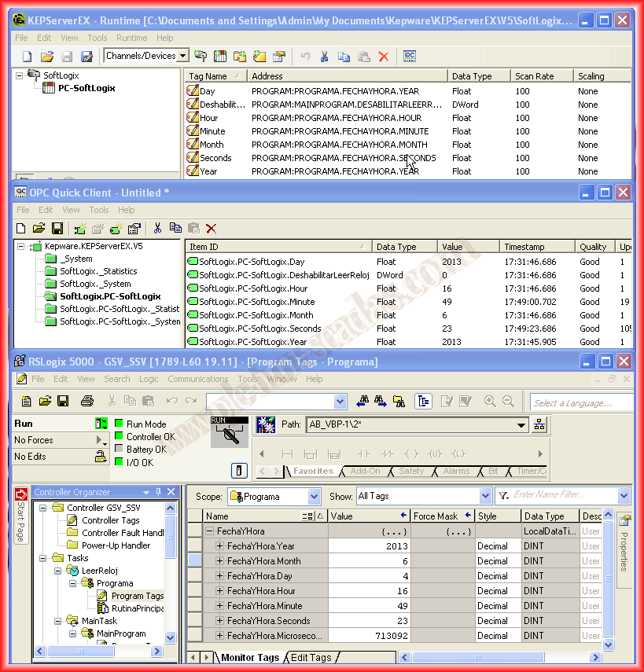Select the PC-SoftLogix device in KEPServerEX tree
This screenshot has height=672, width=644.
(86, 88)
